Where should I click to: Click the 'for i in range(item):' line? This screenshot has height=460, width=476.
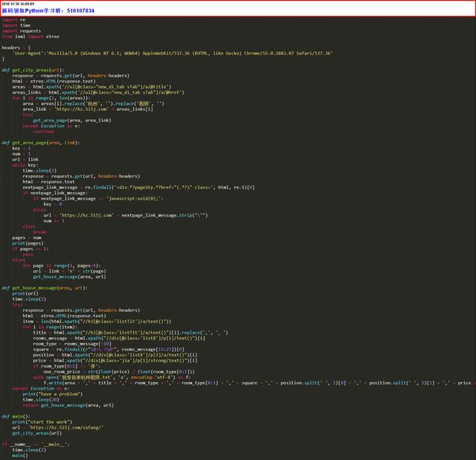(50, 327)
